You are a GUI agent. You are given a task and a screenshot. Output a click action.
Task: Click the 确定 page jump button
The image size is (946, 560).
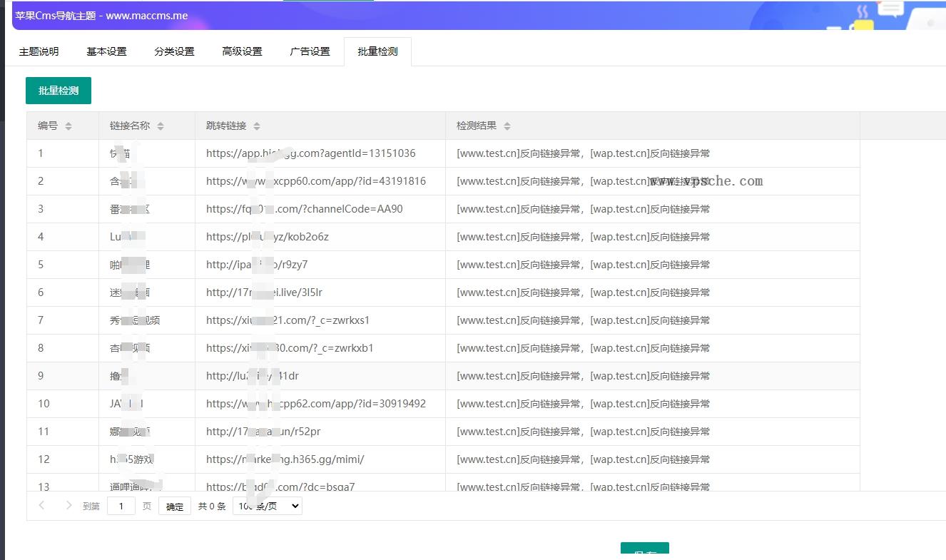[x=175, y=506]
